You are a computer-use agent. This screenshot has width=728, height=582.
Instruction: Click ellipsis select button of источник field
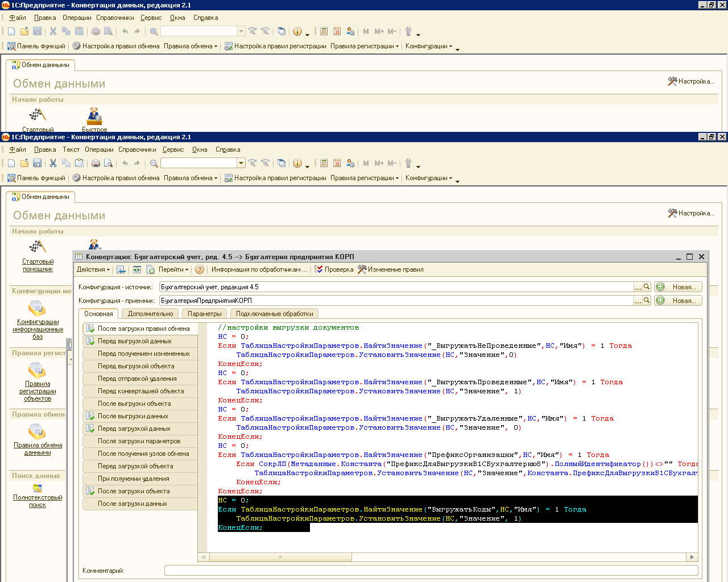638,287
